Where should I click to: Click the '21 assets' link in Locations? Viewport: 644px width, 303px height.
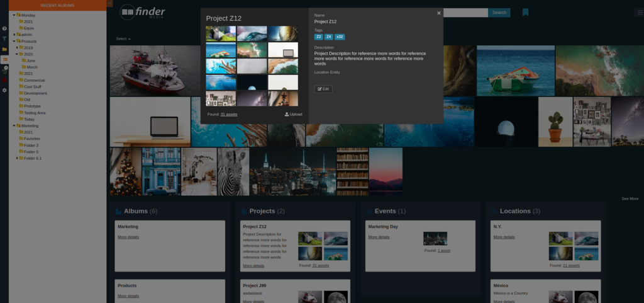pyautogui.click(x=571, y=265)
